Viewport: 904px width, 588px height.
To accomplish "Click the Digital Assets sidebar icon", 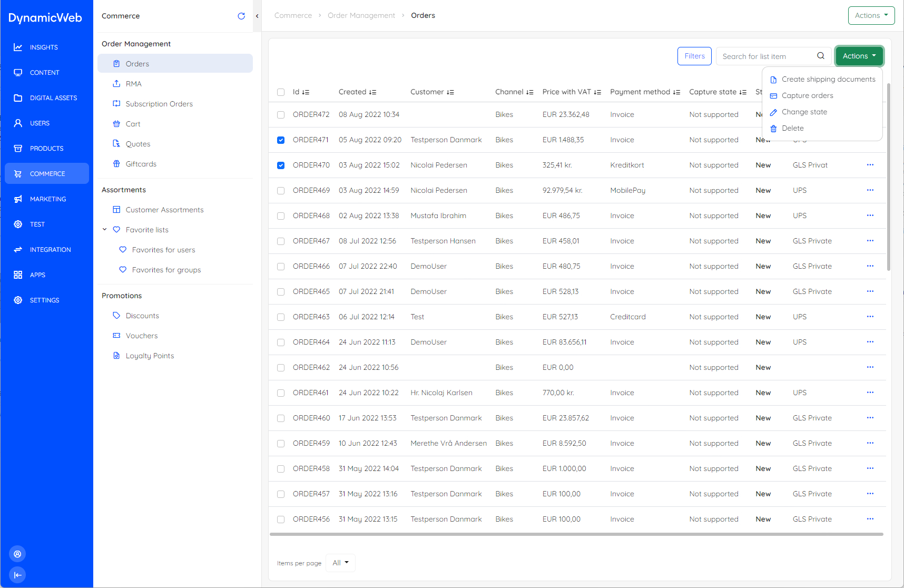I will 17,97.
